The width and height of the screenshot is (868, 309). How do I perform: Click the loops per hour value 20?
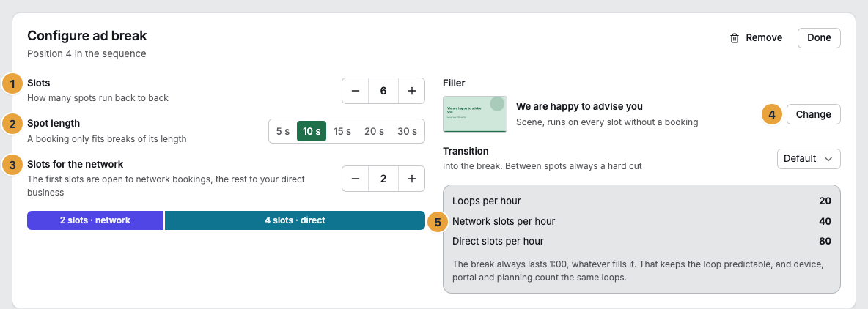click(825, 201)
